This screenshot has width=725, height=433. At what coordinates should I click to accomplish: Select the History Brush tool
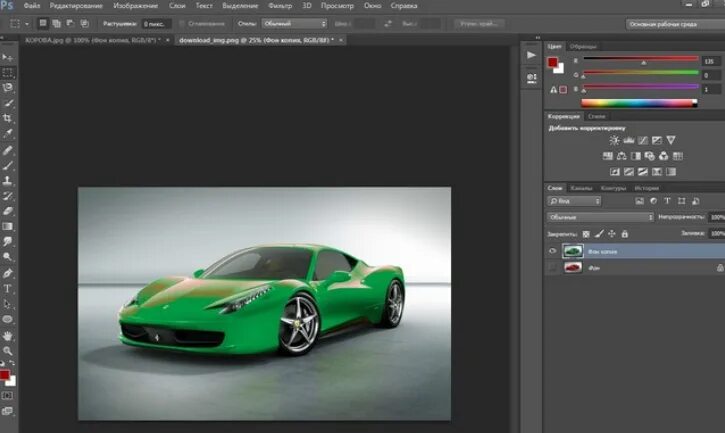tap(7, 196)
